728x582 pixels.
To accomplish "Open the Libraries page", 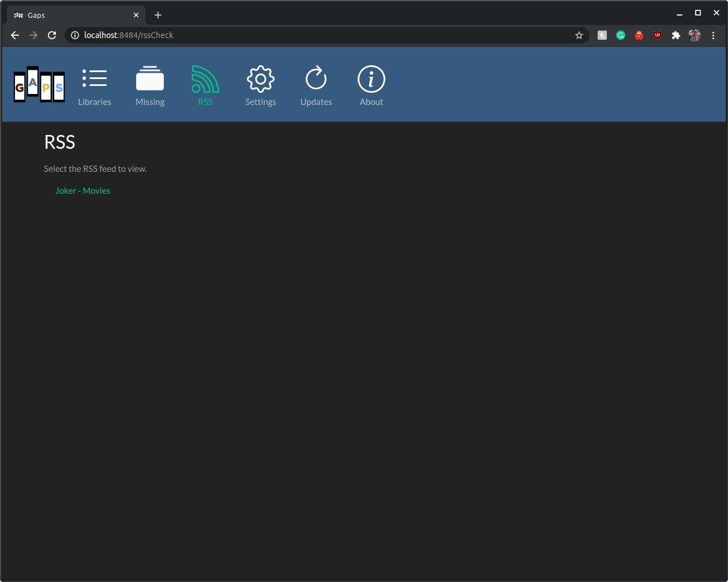I will 94,85.
